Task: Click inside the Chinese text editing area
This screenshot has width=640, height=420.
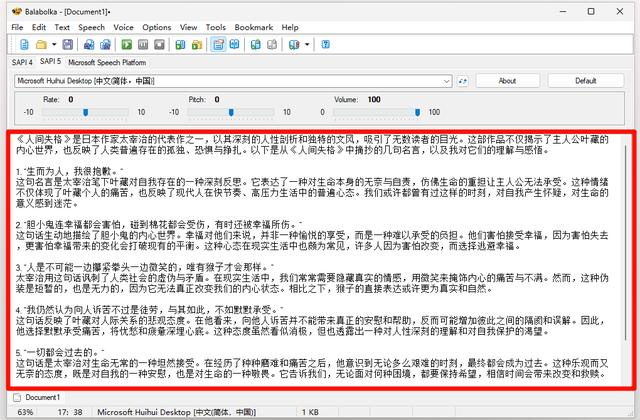Action: pyautogui.click(x=320, y=260)
